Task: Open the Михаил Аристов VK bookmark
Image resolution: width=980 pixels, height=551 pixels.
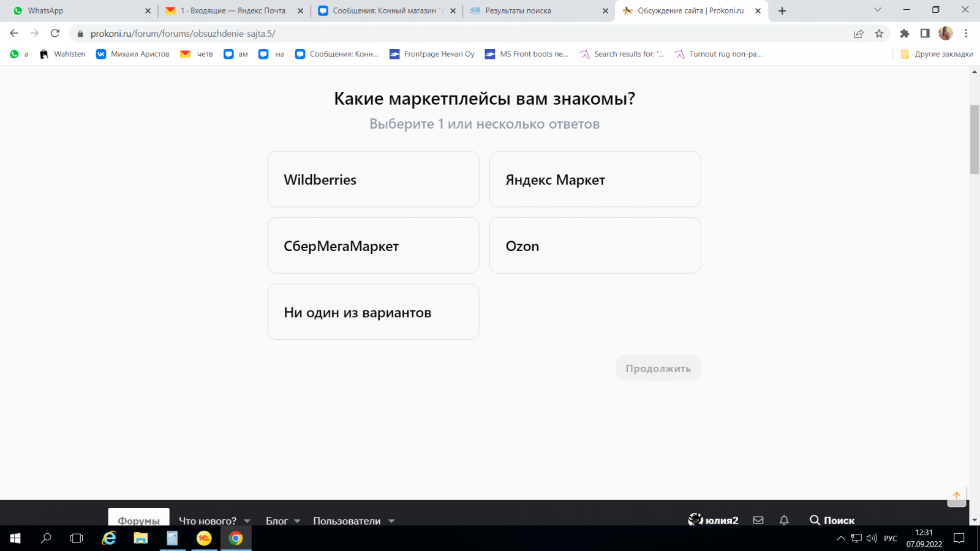Action: pyautogui.click(x=133, y=54)
